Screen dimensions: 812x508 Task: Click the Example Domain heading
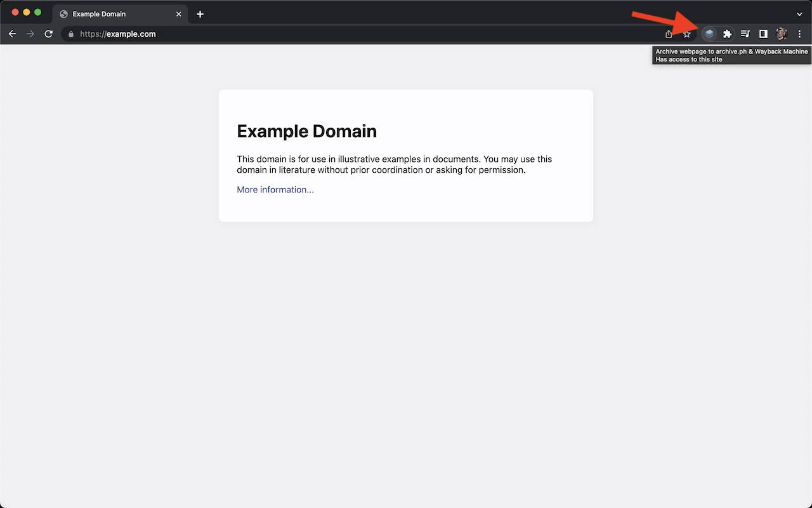(306, 131)
